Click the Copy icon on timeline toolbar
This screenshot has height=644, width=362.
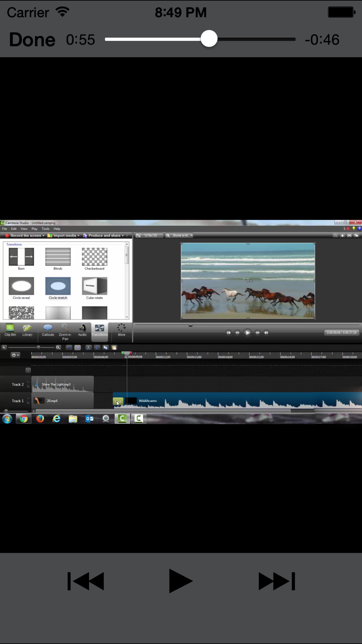point(106,347)
